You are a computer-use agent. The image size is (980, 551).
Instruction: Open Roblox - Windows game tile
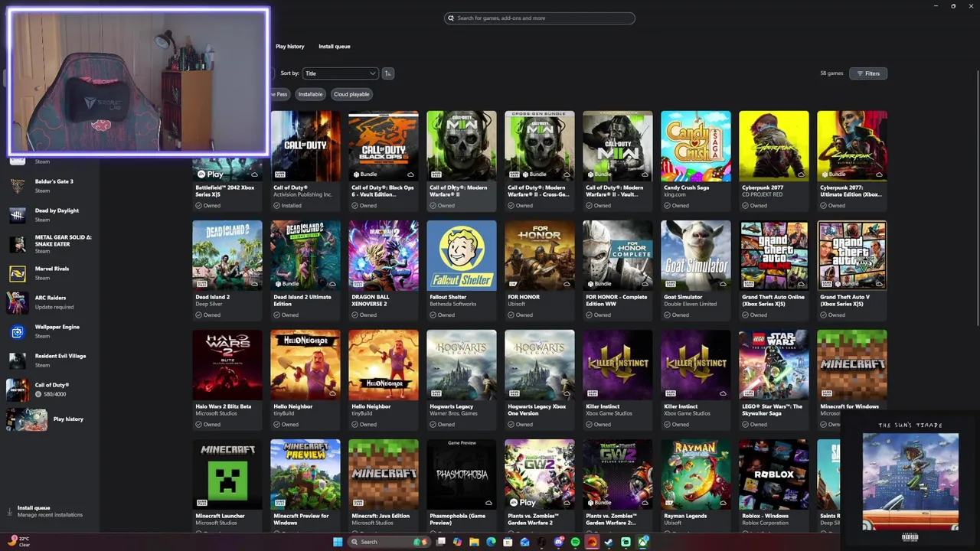(x=773, y=486)
